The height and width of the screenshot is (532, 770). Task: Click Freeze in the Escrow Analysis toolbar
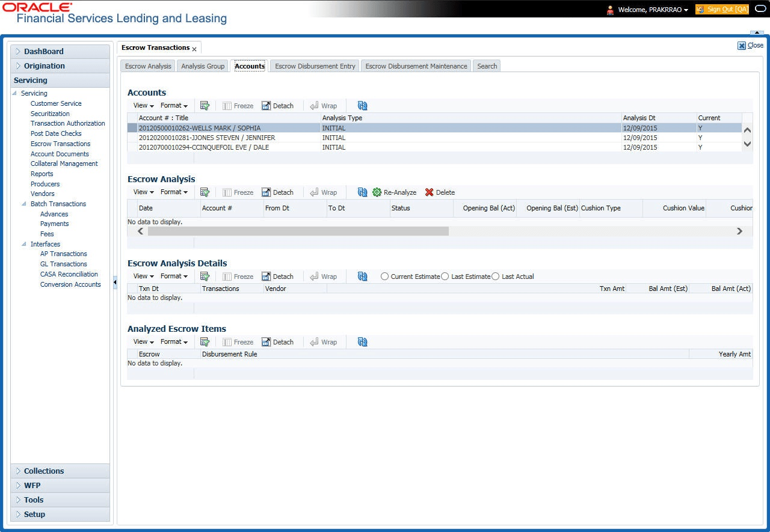[238, 192]
